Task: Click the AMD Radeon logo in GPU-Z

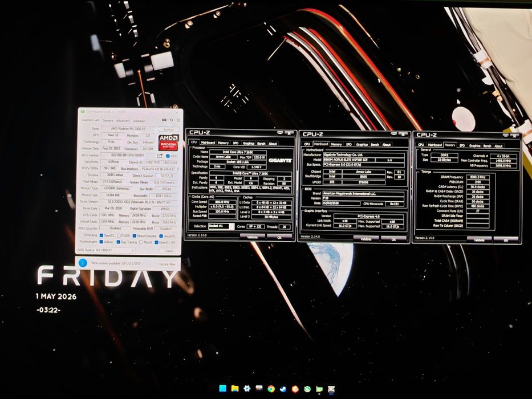Action: point(168,142)
